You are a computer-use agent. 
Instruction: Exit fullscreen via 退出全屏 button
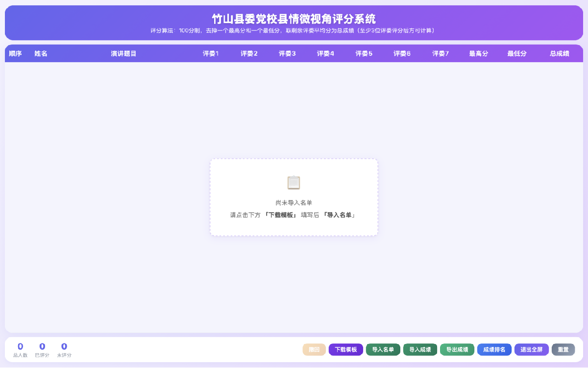click(532, 349)
